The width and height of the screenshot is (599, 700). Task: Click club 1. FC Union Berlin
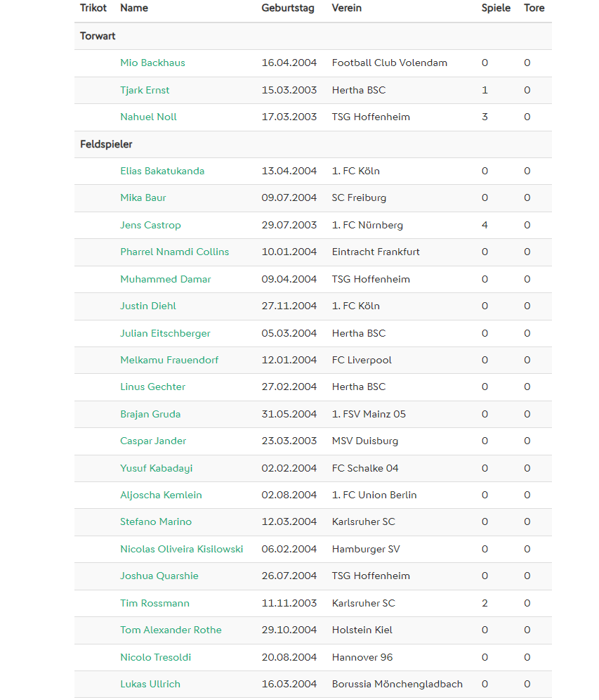pyautogui.click(x=374, y=495)
